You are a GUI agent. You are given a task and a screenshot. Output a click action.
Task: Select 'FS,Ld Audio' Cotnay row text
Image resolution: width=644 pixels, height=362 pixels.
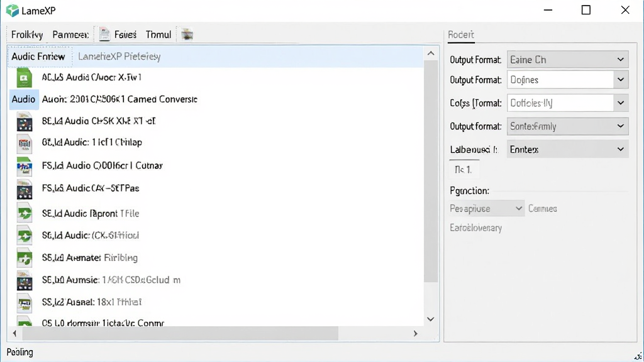pos(103,165)
